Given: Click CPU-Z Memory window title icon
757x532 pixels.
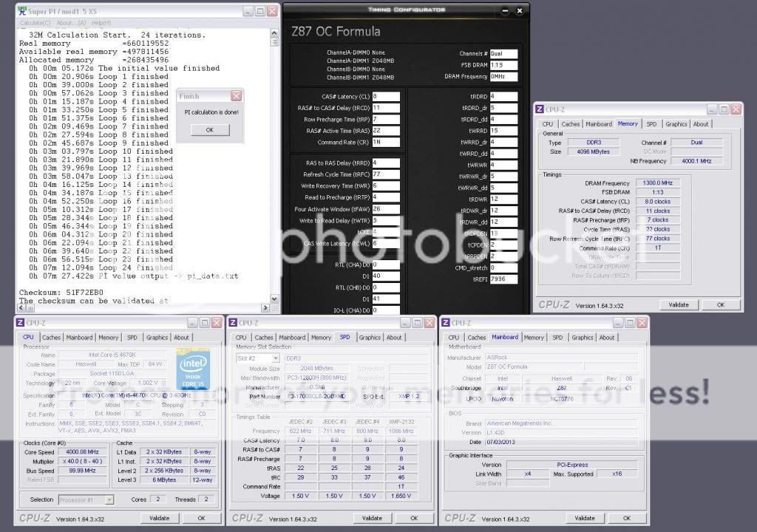Looking at the screenshot, I should coord(540,109).
